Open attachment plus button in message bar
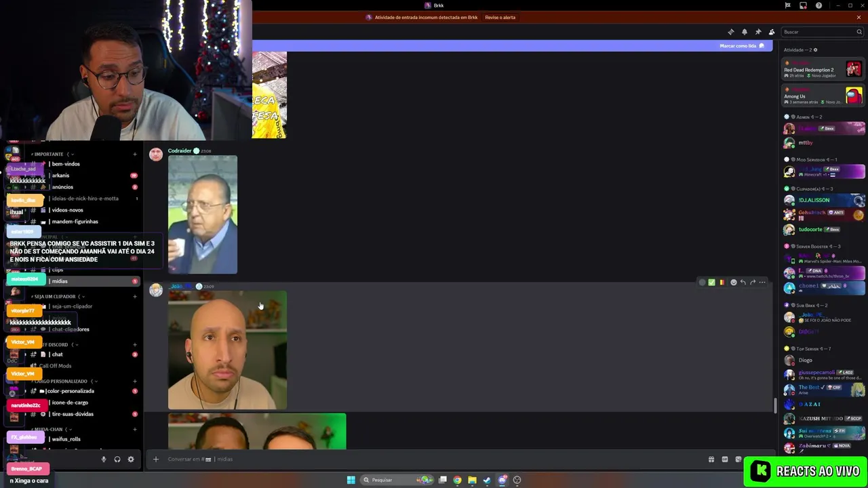 (155, 460)
